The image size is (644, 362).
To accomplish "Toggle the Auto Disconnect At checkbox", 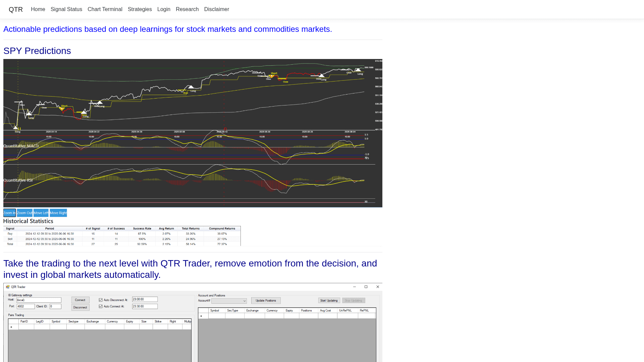I will (x=101, y=300).
